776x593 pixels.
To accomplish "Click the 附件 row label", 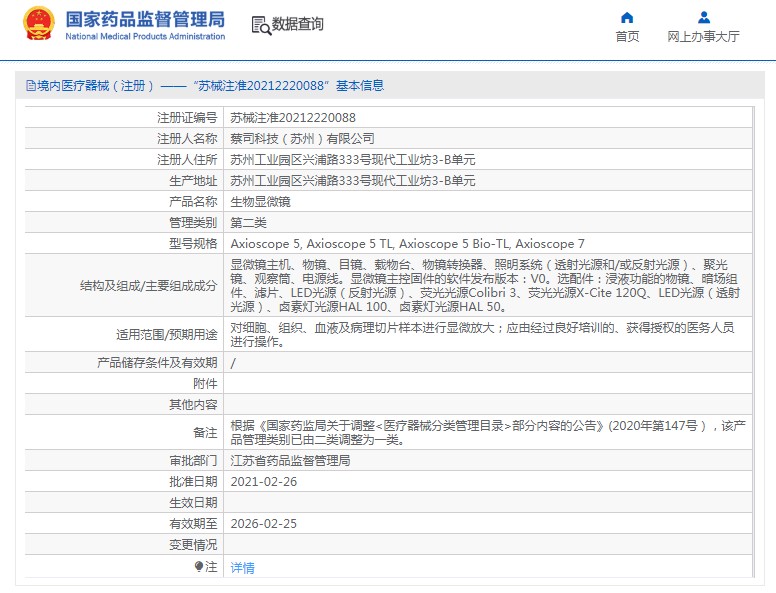I will coord(205,384).
